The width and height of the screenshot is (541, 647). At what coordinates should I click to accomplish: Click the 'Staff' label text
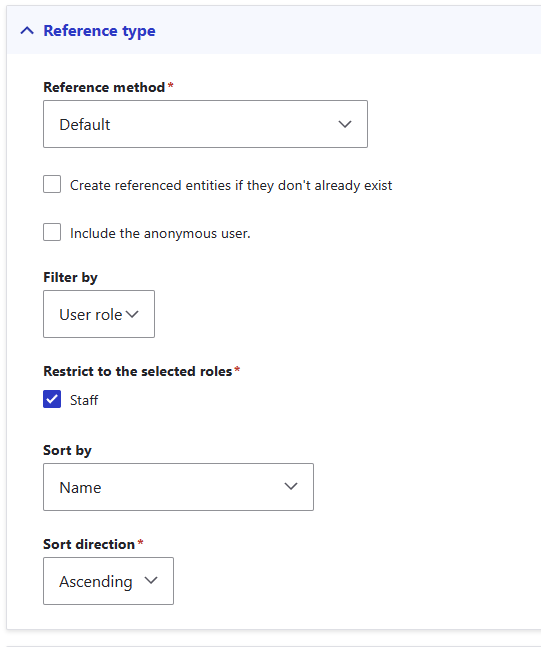84,400
